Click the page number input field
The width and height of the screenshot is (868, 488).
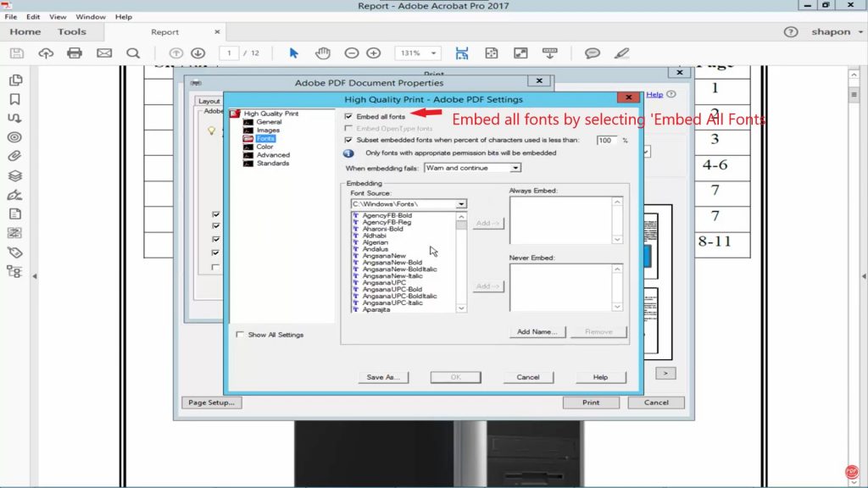(229, 53)
